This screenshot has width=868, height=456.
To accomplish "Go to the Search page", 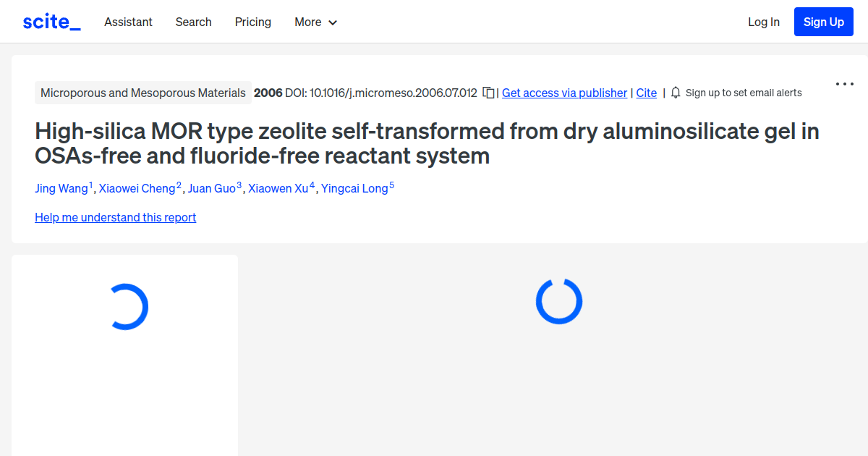I will (193, 22).
